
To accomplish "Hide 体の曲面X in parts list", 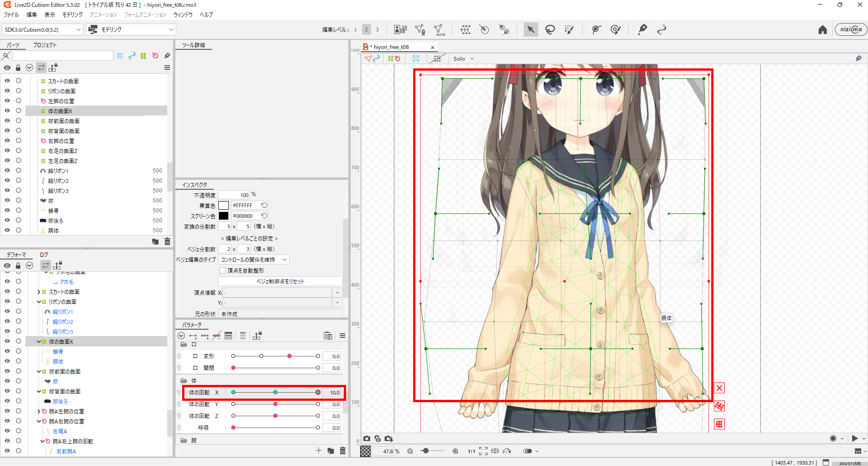I will click(x=7, y=110).
